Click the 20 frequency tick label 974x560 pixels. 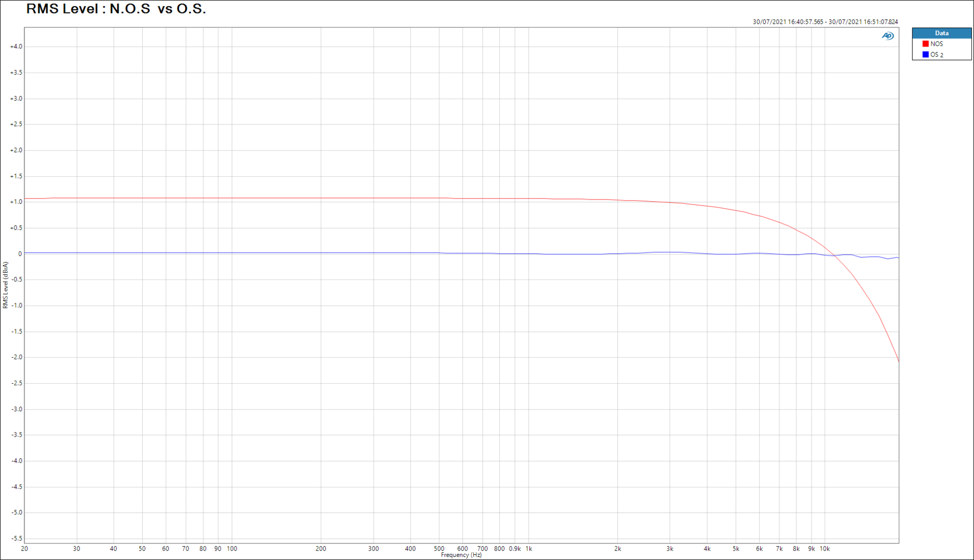[x=24, y=549]
